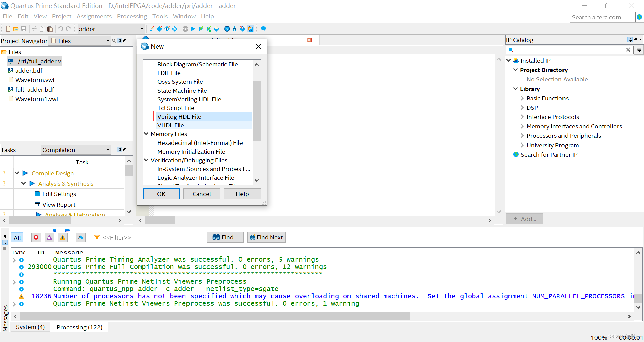Image resolution: width=644 pixels, height=342 pixels.
Task: Click the + Add... button in IP Catalog
Action: (x=525, y=219)
